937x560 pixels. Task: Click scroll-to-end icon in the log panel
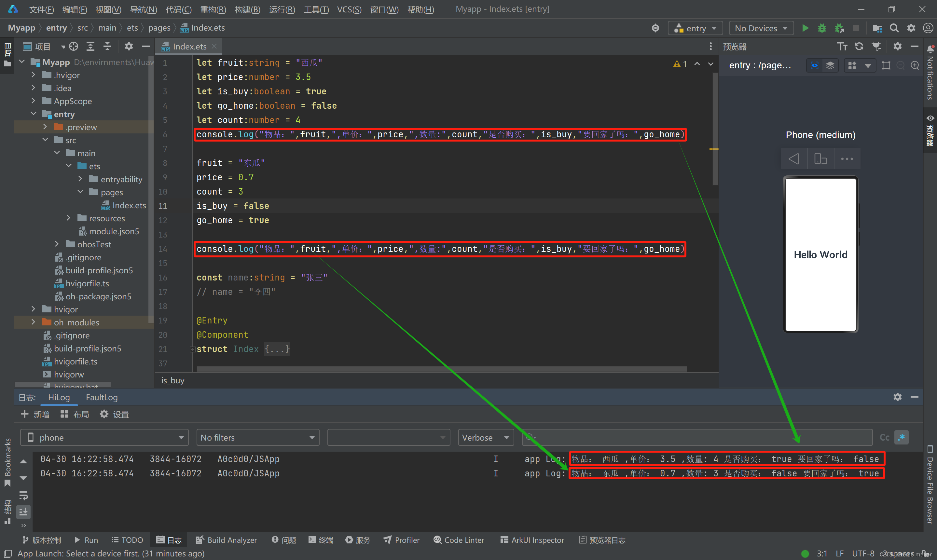23,512
